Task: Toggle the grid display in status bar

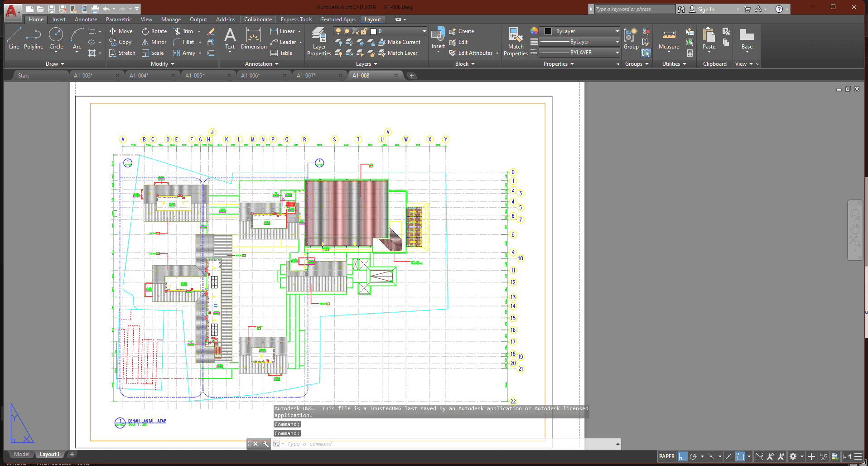Action: 682,456
